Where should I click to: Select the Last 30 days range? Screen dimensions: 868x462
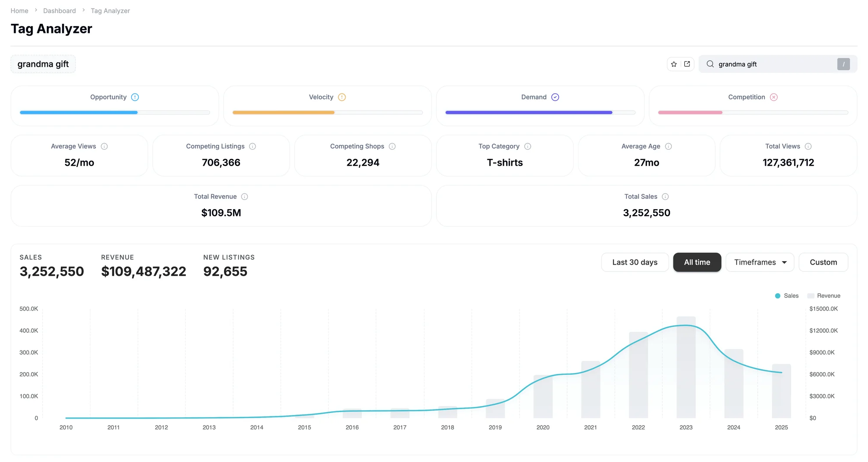[x=635, y=262]
